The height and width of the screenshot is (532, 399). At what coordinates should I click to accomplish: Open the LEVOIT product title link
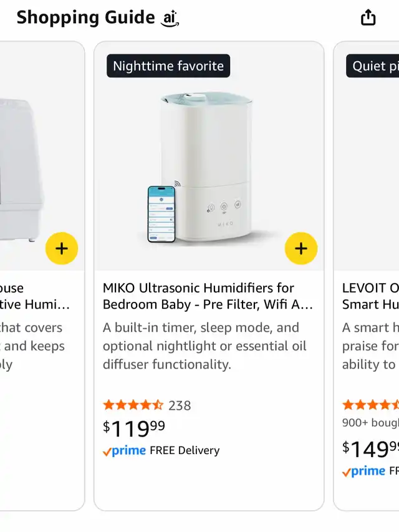tap(370, 296)
